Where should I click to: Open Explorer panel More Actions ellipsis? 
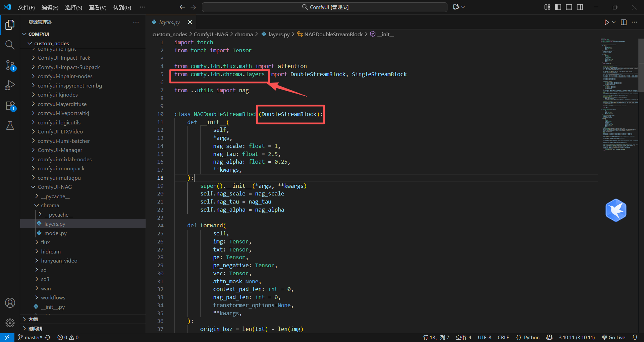click(136, 22)
